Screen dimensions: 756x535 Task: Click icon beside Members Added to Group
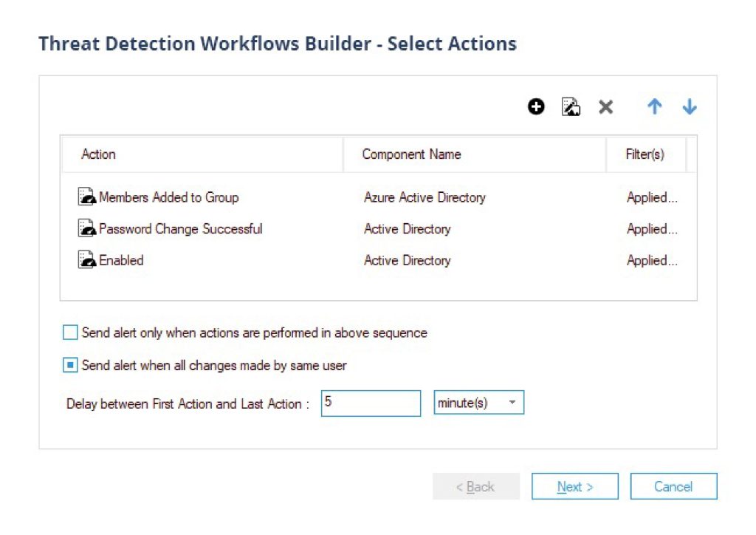coord(87,197)
